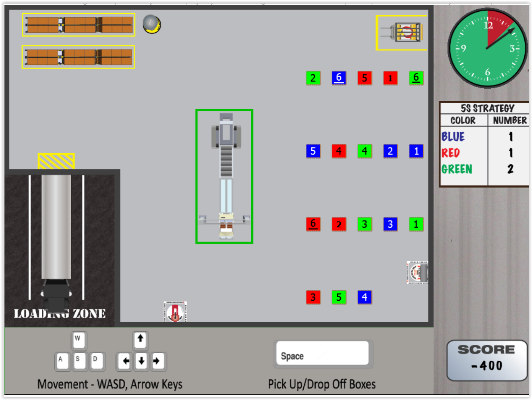Click the Score display panel

486,360
